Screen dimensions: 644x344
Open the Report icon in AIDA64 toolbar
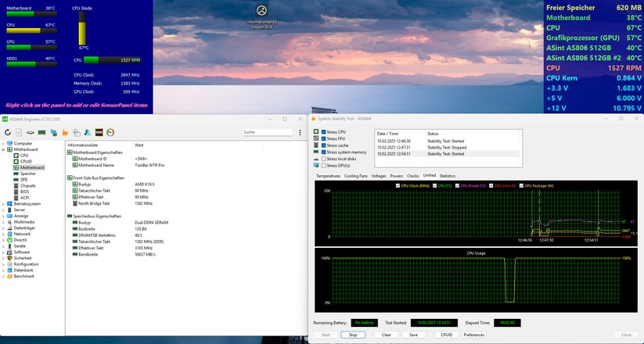(x=19, y=132)
